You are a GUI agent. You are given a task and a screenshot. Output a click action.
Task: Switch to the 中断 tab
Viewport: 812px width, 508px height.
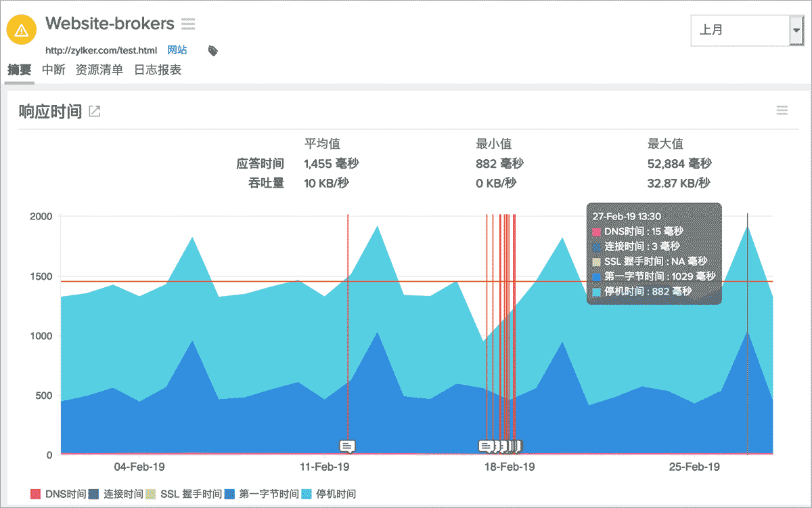53,70
